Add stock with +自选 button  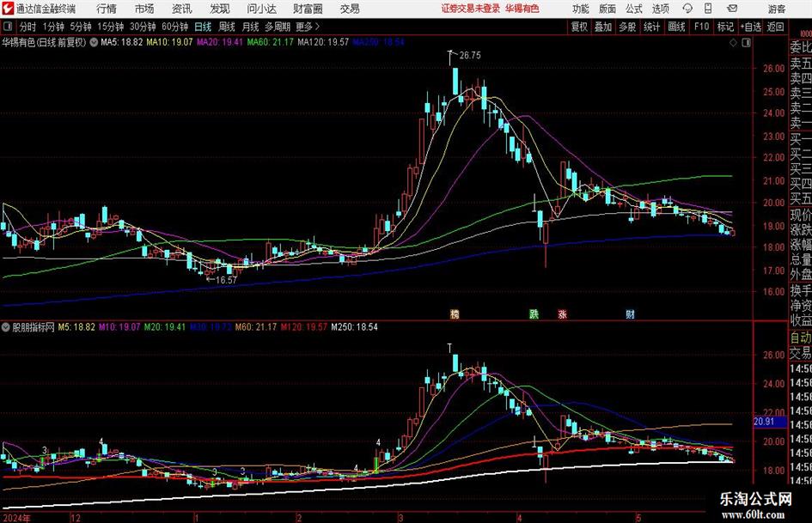(751, 27)
